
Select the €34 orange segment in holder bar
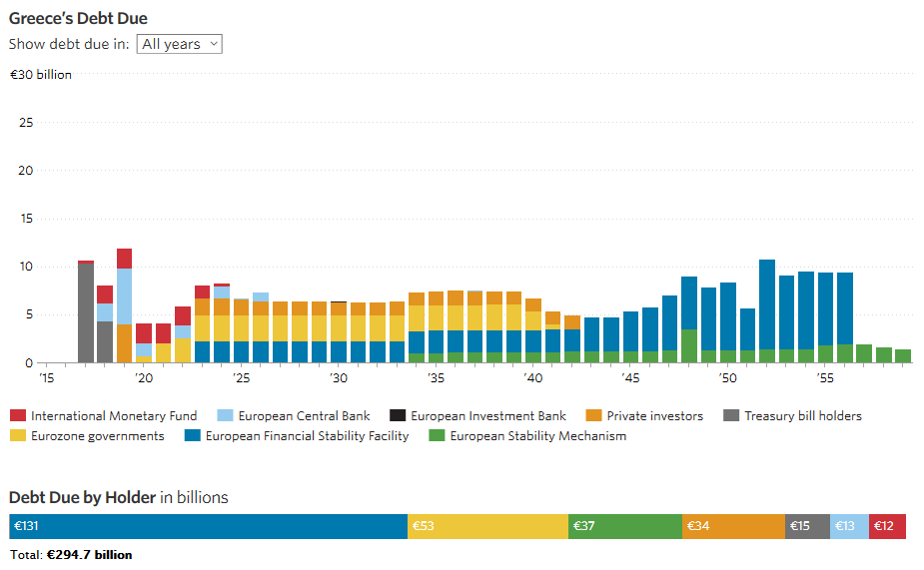click(x=733, y=526)
